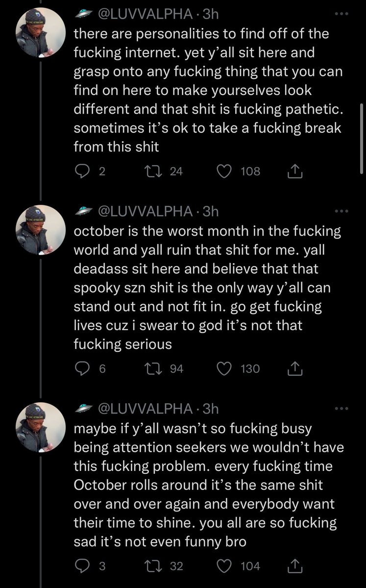Share the spooky szn tweet
Image resolution: width=366 pixels, height=588 pixels.
[294, 368]
